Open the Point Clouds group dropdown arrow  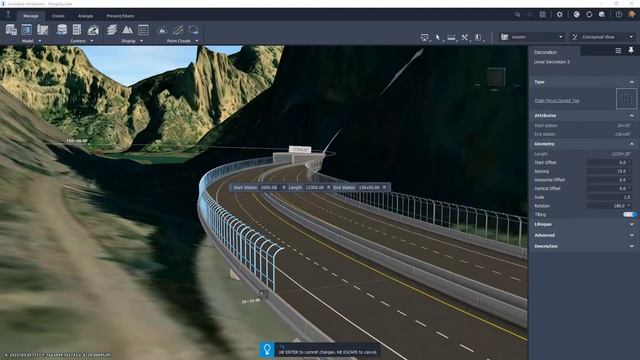[x=197, y=41]
